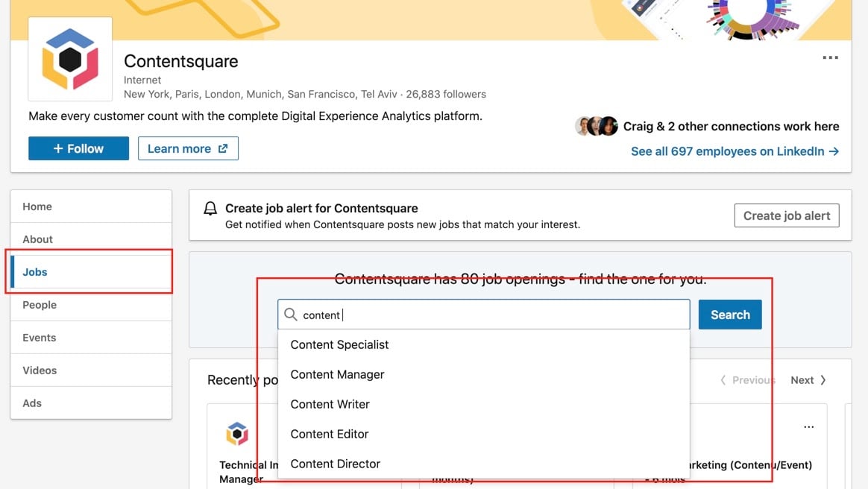This screenshot has height=489, width=868.
Task: Click the Contentsquare logo on the job card
Action: pyautogui.click(x=236, y=433)
